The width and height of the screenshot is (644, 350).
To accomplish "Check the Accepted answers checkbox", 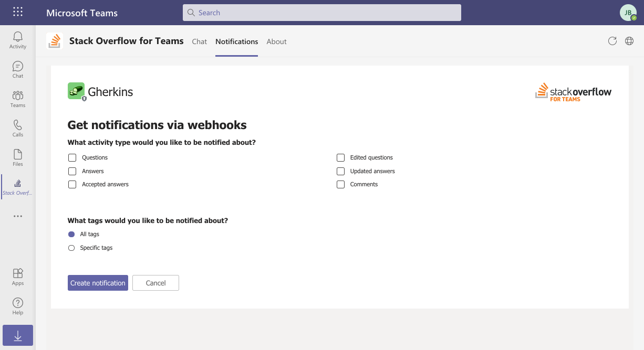I will pos(72,184).
